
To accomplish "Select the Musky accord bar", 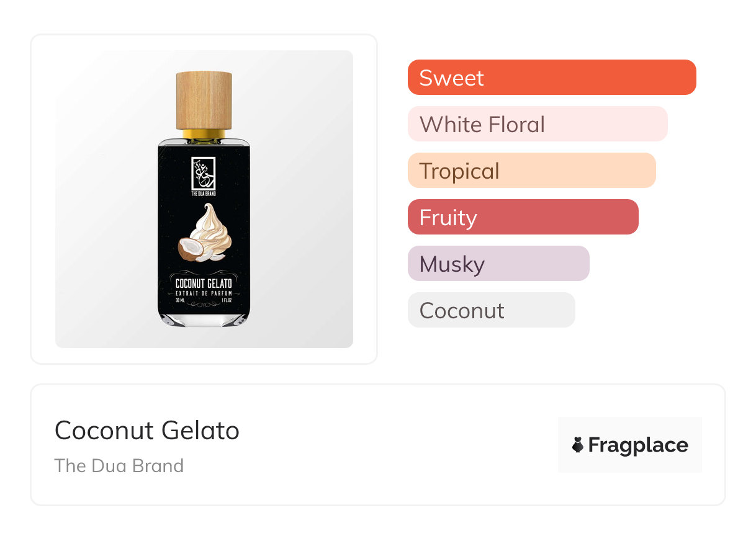I will point(498,264).
